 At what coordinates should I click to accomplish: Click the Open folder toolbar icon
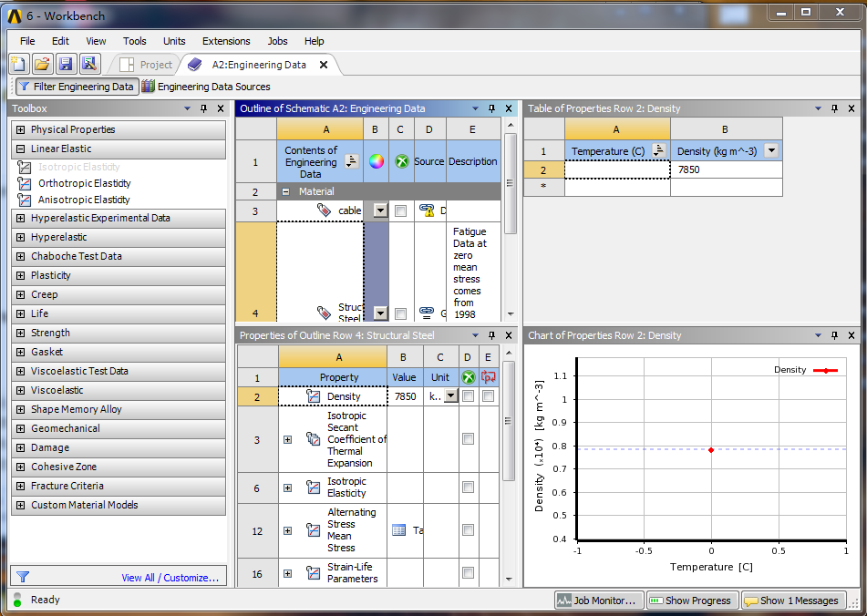pyautogui.click(x=42, y=64)
